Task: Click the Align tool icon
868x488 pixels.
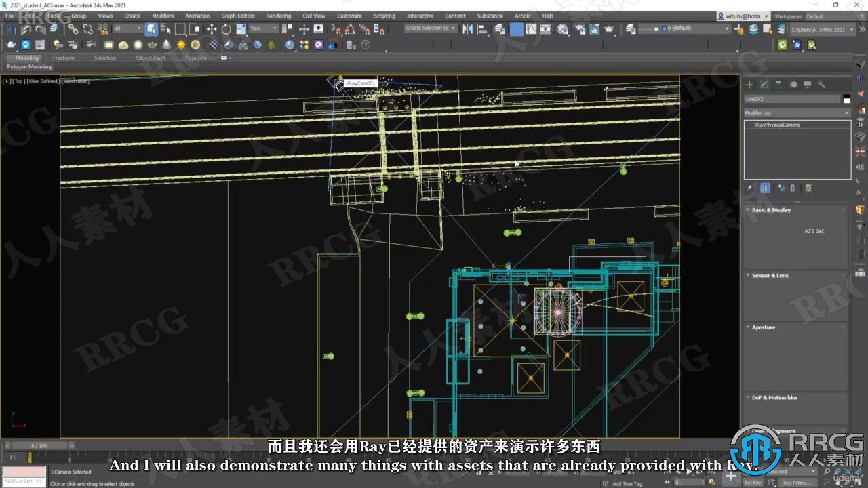Action: 483,29
